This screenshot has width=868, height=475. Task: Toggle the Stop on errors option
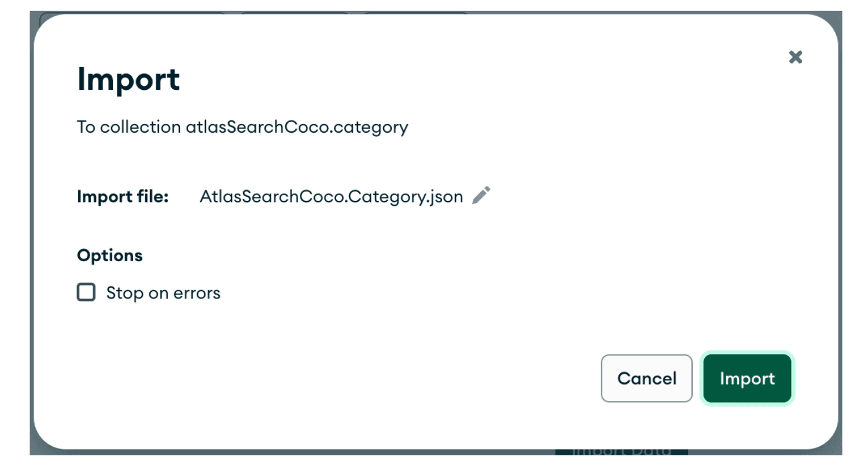pyautogui.click(x=86, y=292)
